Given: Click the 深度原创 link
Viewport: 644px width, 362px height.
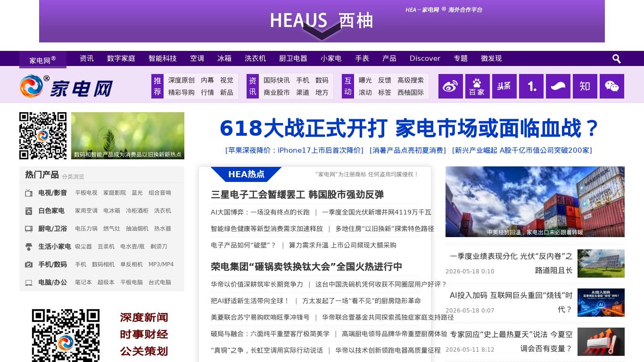Looking at the screenshot, I should coord(182,80).
